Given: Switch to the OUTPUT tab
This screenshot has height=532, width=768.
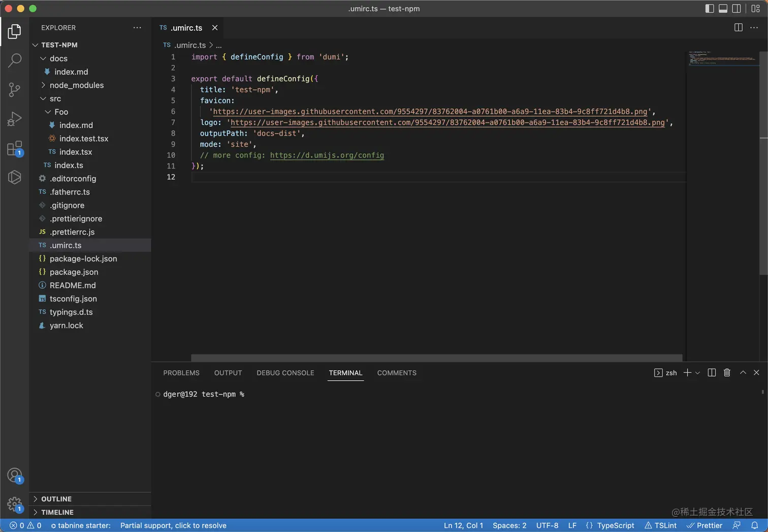Looking at the screenshot, I should tap(228, 373).
